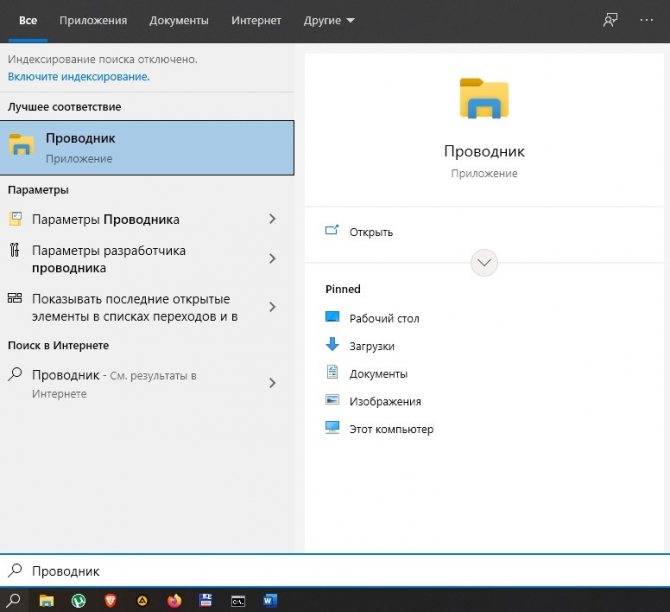Open the orange triangle app on the taskbar
Viewport: 670px width, 612px height.
pyautogui.click(x=142, y=601)
